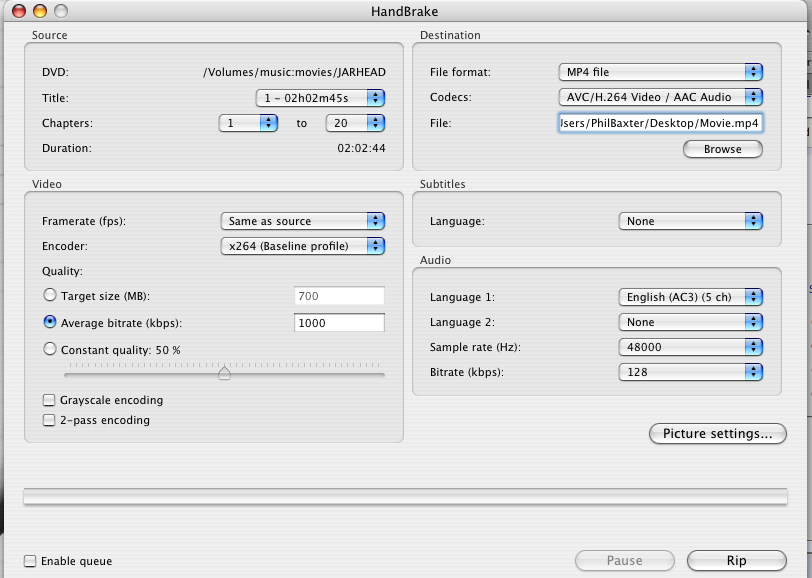
Task: Open the Subtitles Language dropdown
Action: [x=690, y=221]
